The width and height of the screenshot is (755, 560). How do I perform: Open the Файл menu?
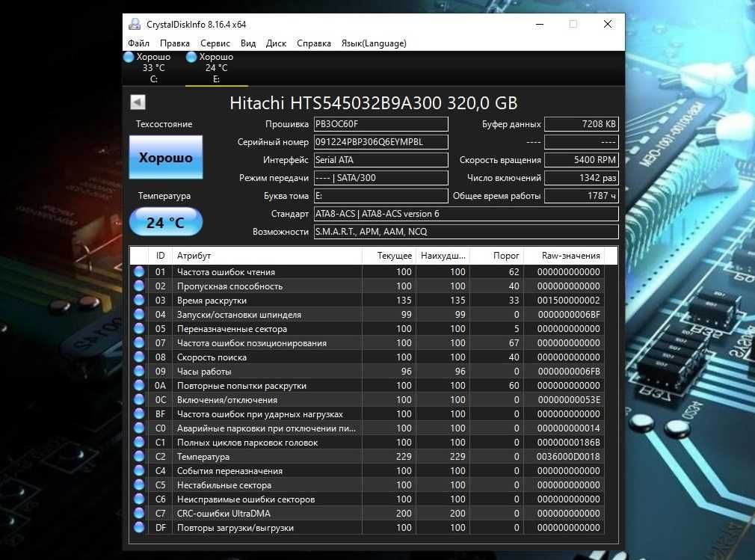pos(139,43)
